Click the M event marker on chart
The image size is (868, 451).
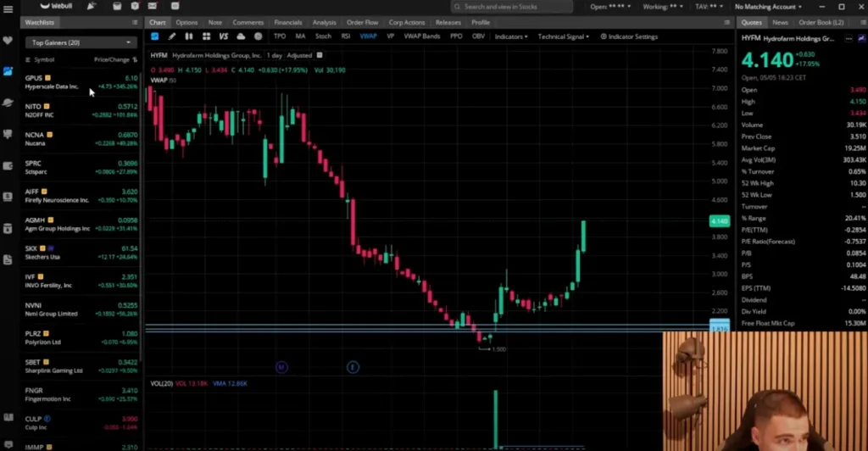point(281,367)
